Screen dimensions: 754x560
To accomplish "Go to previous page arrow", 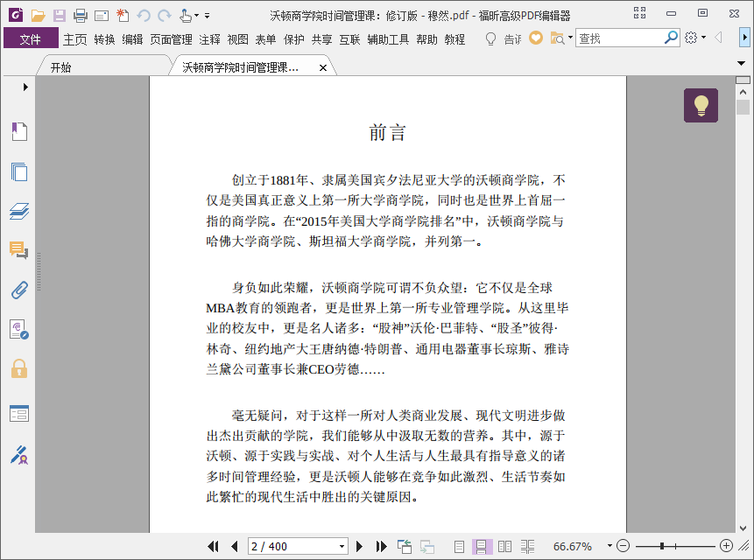I will click(x=235, y=546).
